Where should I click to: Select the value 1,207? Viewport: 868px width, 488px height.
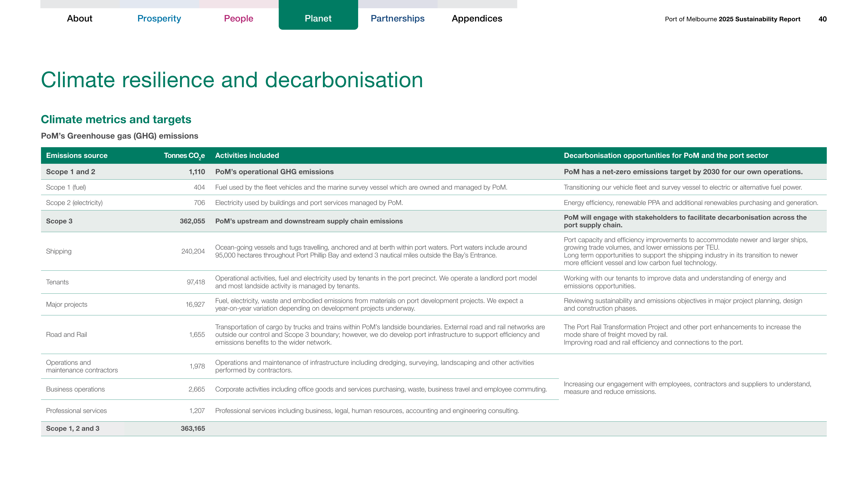tap(197, 411)
